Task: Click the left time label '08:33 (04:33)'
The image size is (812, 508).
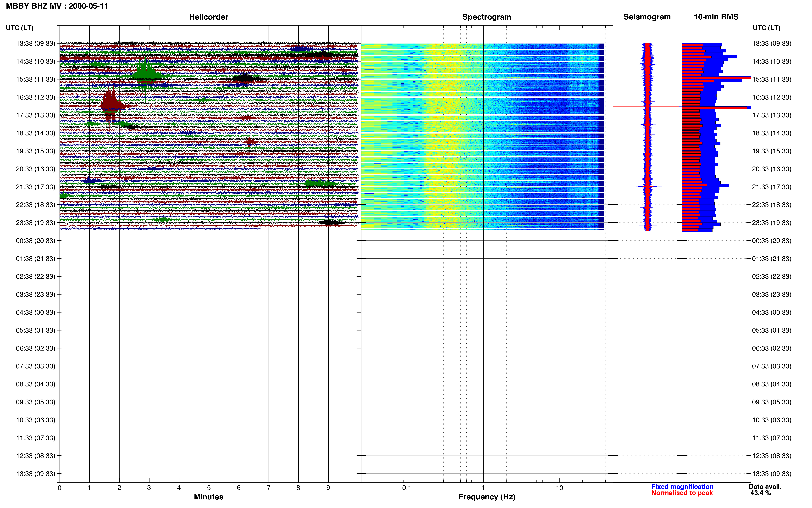Action: click(36, 384)
